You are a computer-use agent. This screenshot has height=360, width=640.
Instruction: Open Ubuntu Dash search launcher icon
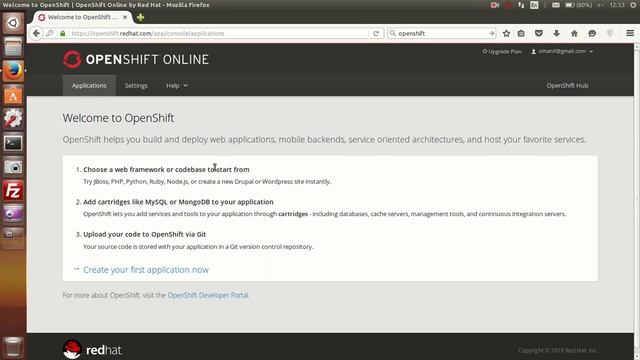click(x=13, y=23)
